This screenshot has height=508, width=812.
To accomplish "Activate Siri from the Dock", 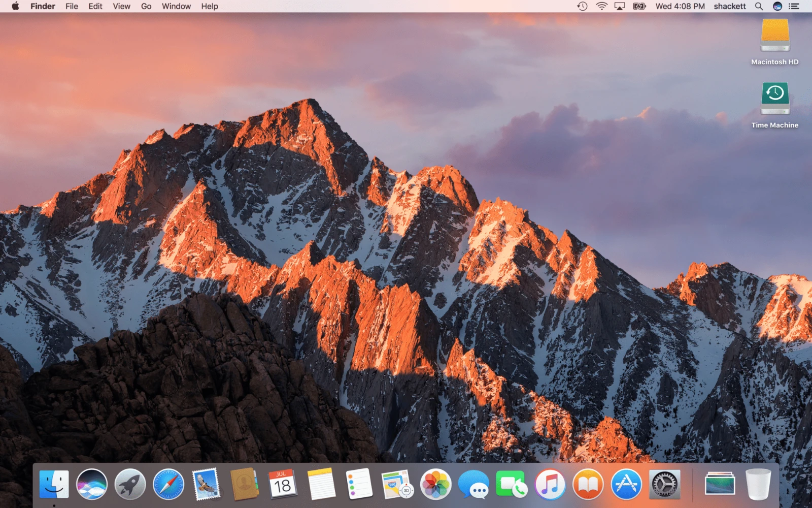I will pyautogui.click(x=92, y=484).
